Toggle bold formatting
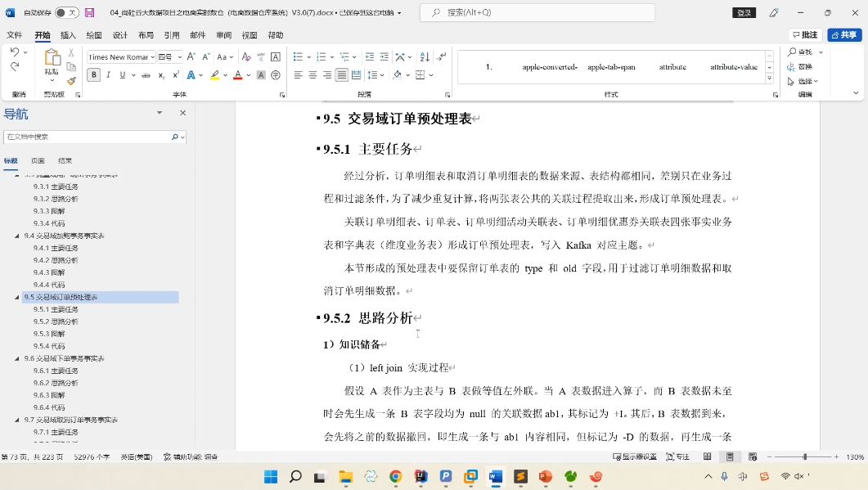Screen dimensions: 868x490 tap(93, 74)
